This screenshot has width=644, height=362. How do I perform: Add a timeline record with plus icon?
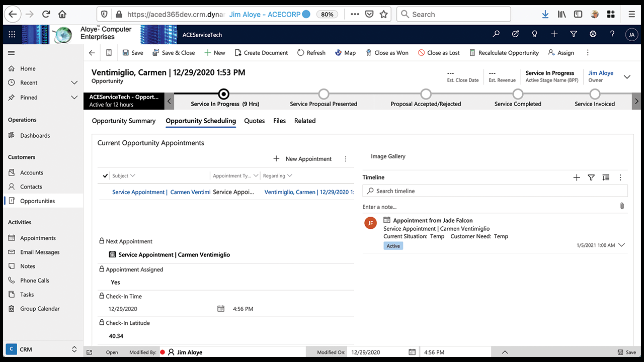click(577, 177)
